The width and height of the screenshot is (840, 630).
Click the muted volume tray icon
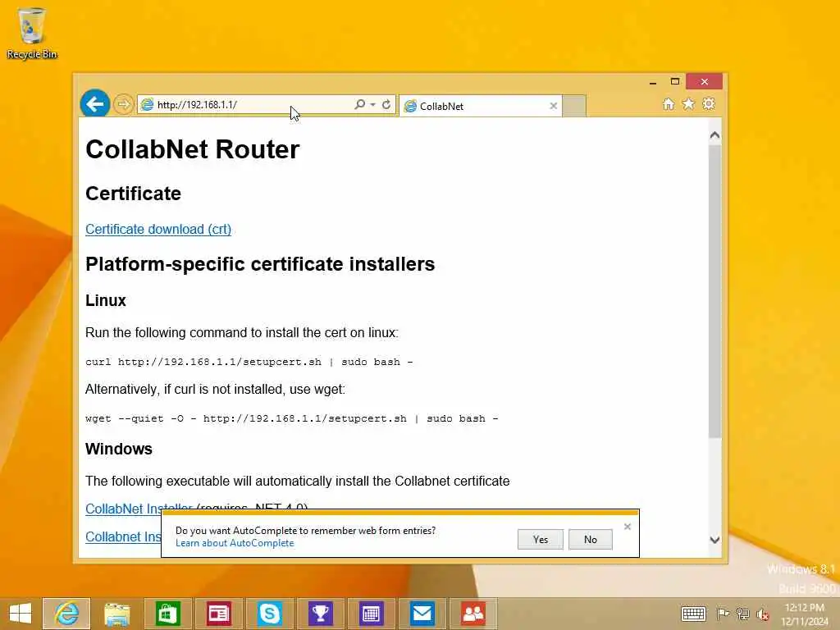(x=762, y=614)
